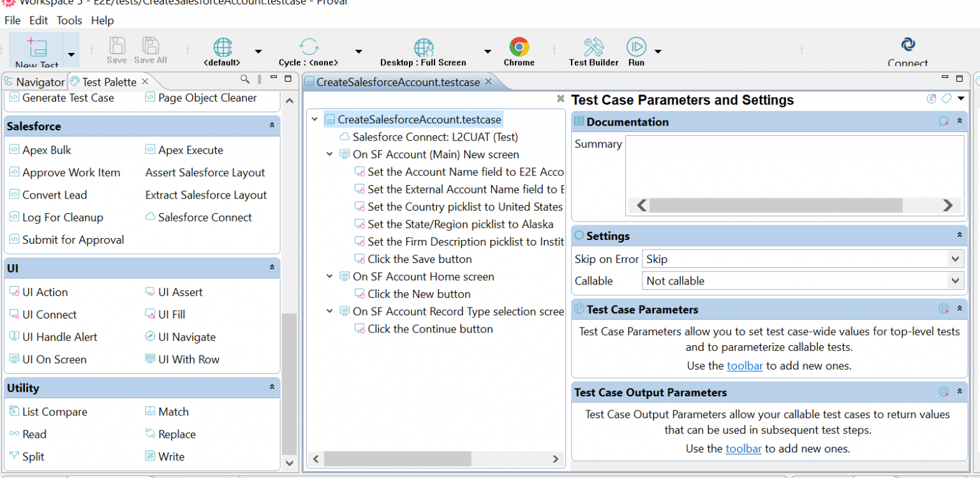Open the Skip on Error dropdown

(x=803, y=259)
